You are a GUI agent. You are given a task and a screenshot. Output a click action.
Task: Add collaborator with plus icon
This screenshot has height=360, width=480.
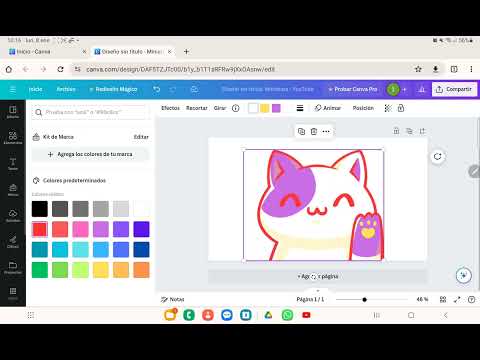[404, 89]
